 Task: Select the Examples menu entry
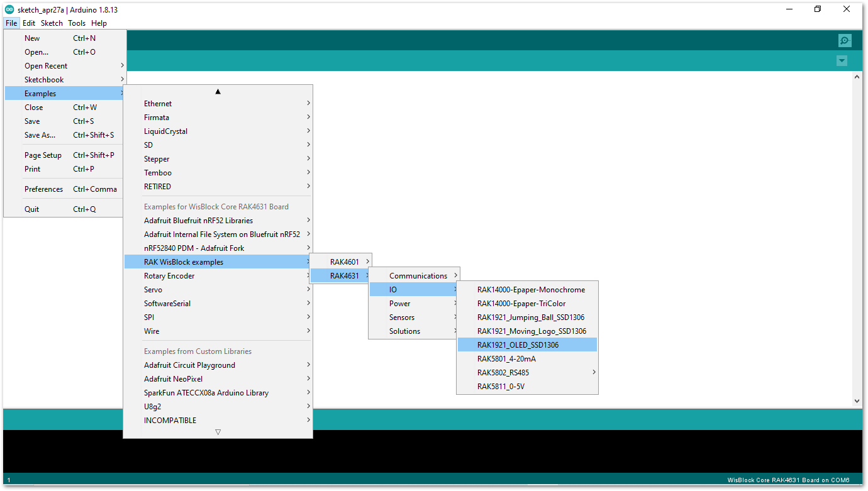point(65,94)
